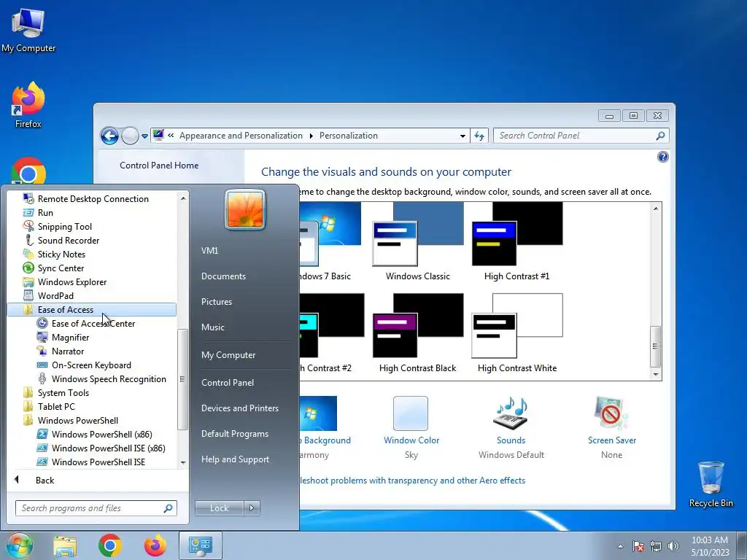The width and height of the screenshot is (747, 560).
Task: Open Sounds settings icon
Action: tap(511, 413)
